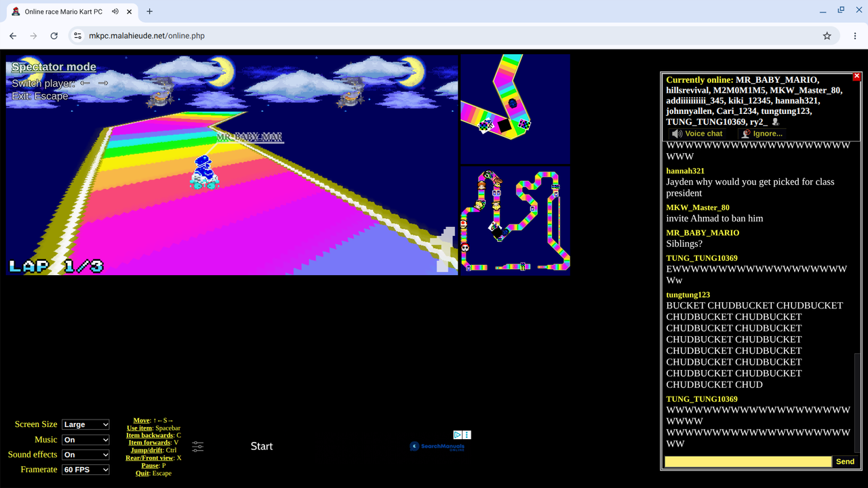
Task: Mute the tab using its speaker icon
Action: (115, 12)
